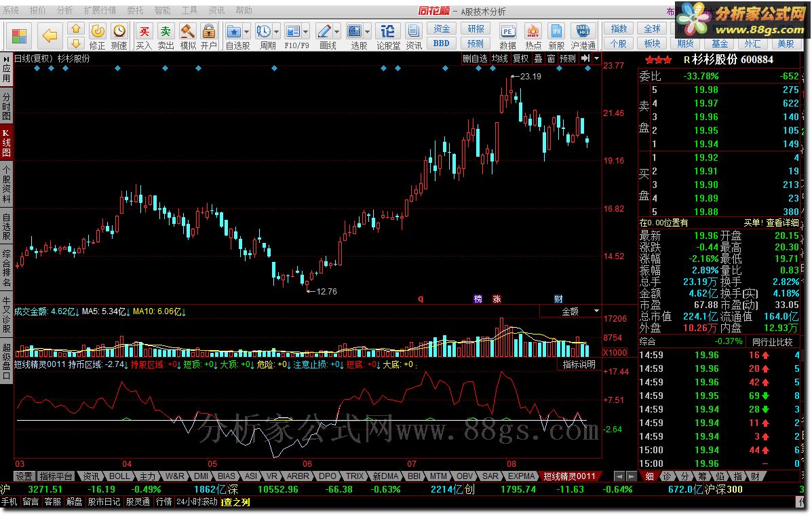This screenshot has width=812, height=515.
Task: Open the 分析 menu
Action: 64,10
